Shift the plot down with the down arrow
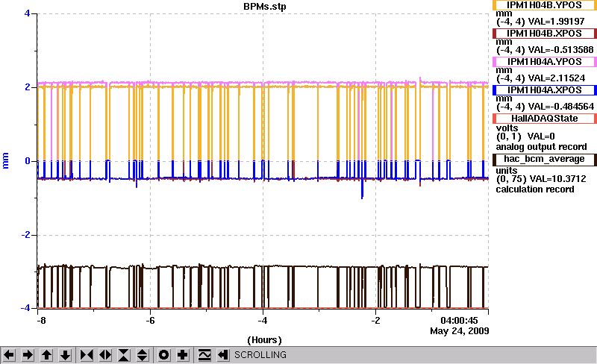This screenshot has height=364, width=597. point(66,355)
